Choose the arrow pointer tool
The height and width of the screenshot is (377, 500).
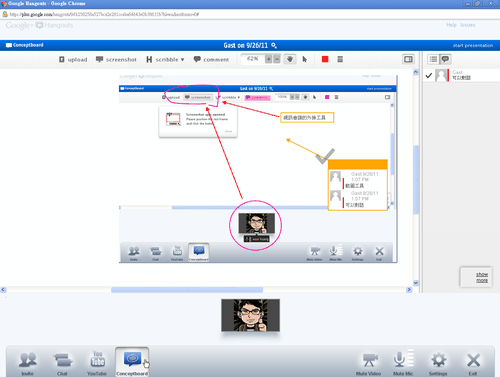(x=304, y=59)
